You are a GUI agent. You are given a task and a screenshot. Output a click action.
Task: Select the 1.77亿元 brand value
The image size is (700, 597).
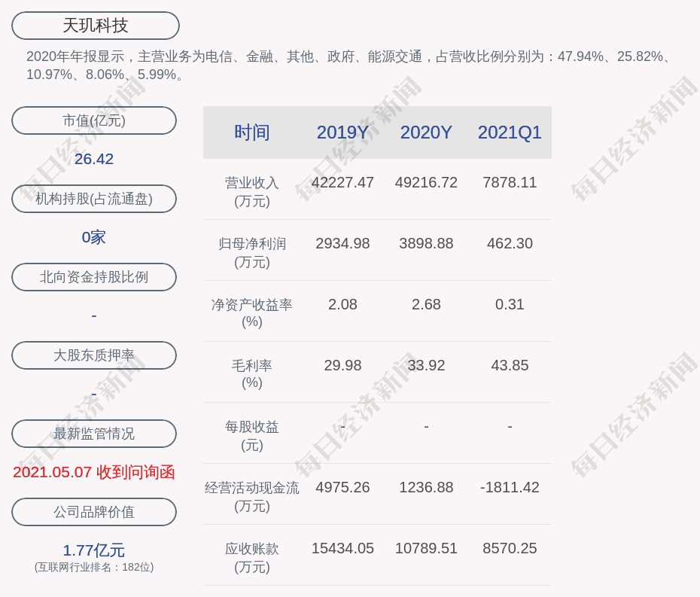[x=94, y=550]
